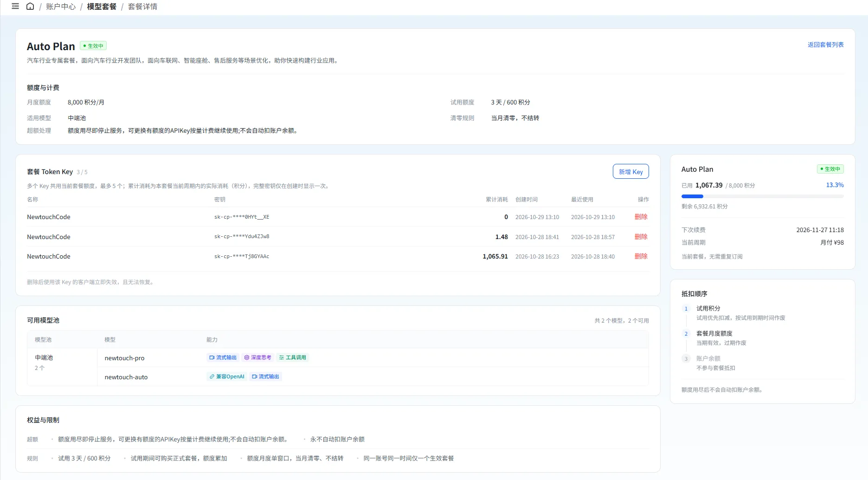Viewport: 868px width, 480px height.
Task: Click the 1.48 cumulative usage value
Action: tap(502, 237)
